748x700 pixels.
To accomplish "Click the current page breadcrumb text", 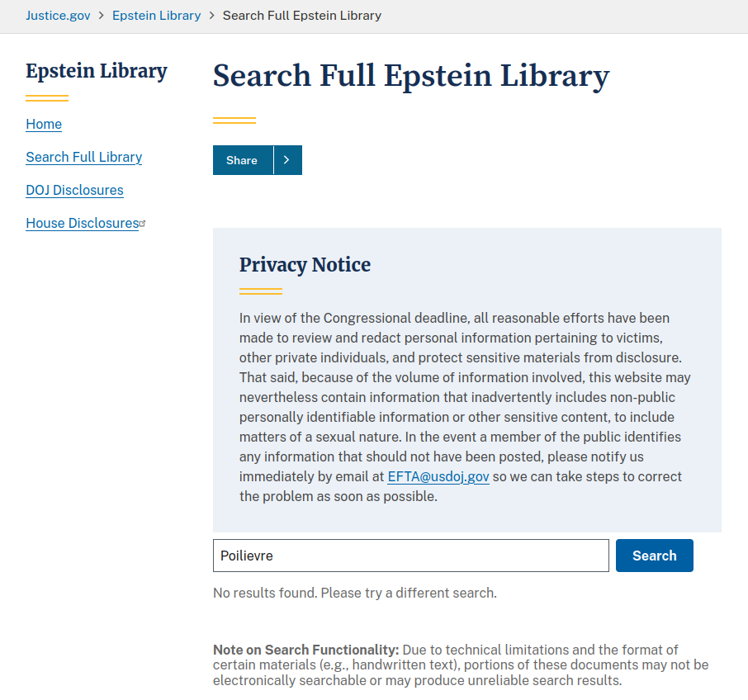I will coord(301,16).
